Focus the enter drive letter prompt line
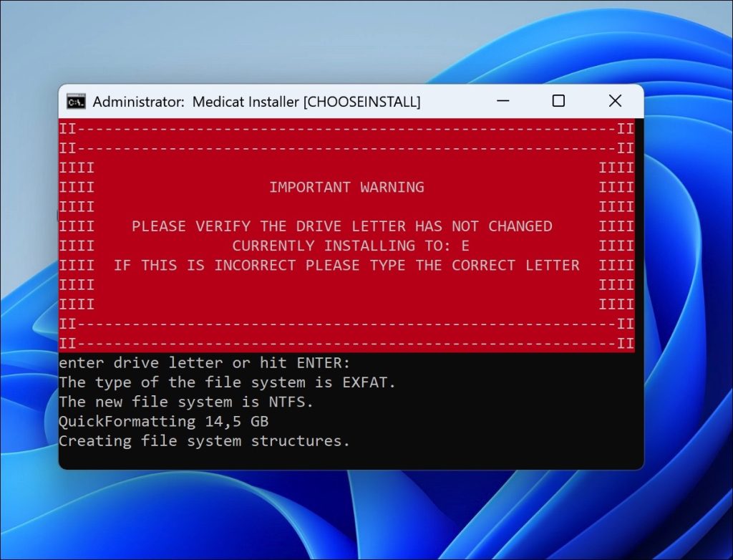The image size is (733, 560). pos(204,362)
